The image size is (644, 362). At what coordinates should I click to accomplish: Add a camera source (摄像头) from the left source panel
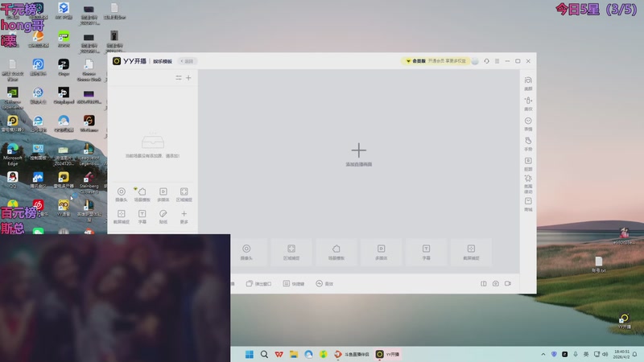(122, 194)
